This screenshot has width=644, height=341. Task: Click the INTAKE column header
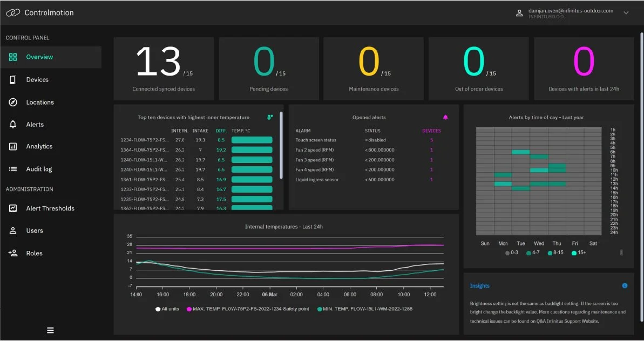(200, 131)
